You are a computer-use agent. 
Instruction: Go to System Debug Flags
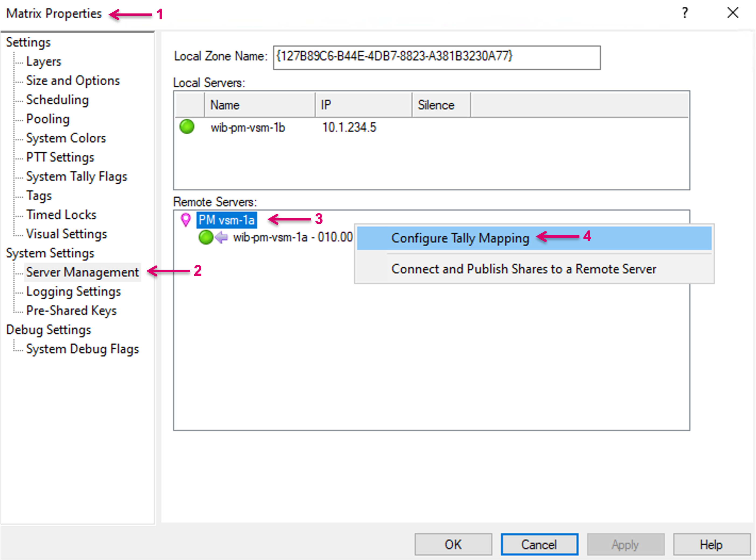click(x=82, y=349)
